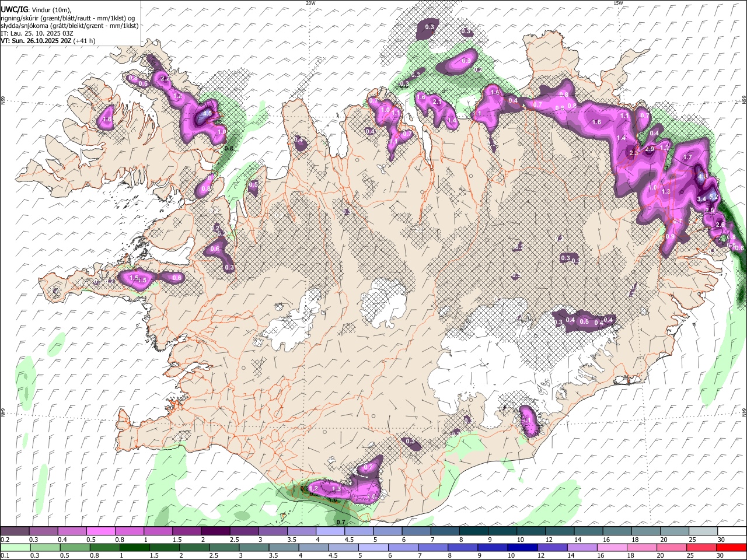
Task: Select the initial time line 'IT: Lau. 25. 10. 2025 03Z'
Action: (x=37, y=33)
